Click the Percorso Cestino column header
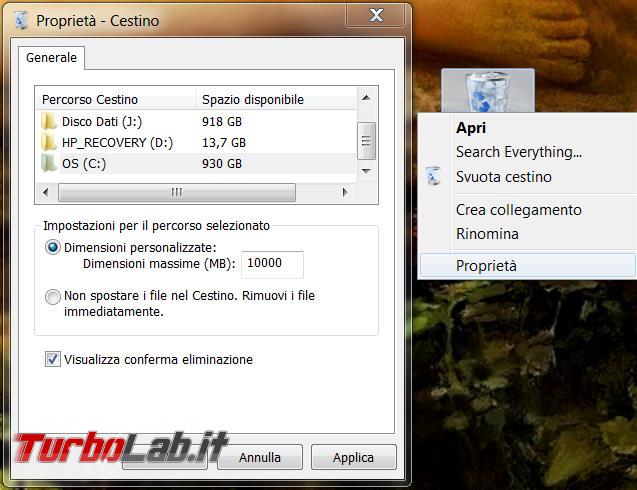 (x=116, y=100)
